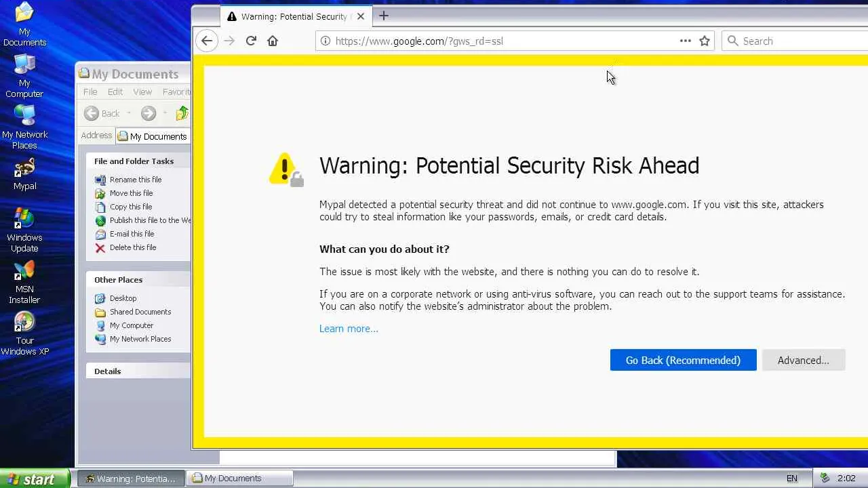Image resolution: width=868 pixels, height=488 pixels.
Task: Select the Windows Update desktop icon
Action: (24, 230)
